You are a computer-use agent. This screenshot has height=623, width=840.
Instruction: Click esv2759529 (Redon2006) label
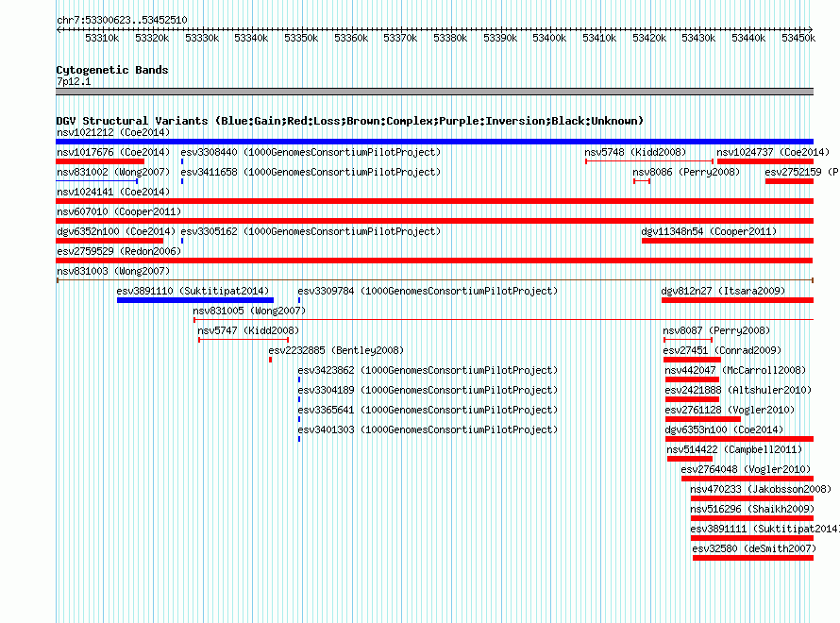[119, 251]
